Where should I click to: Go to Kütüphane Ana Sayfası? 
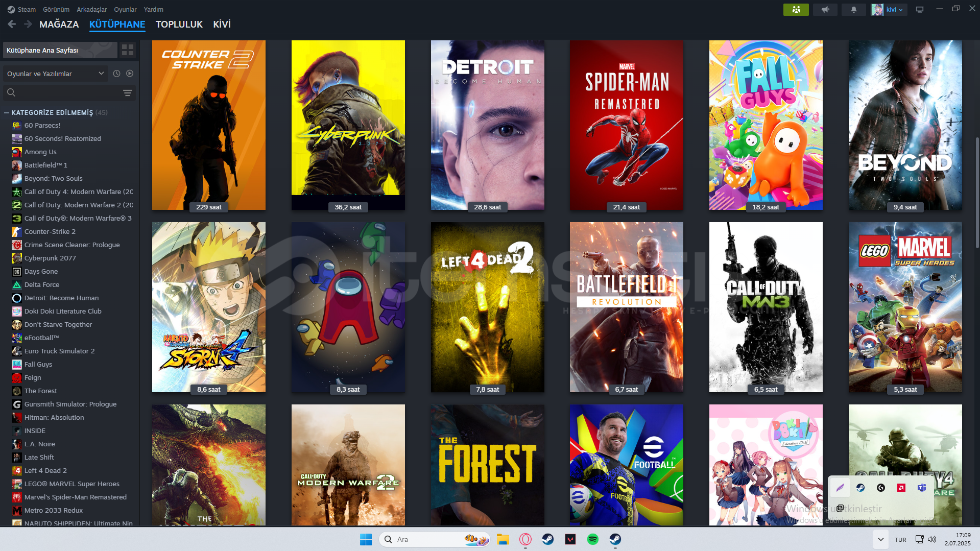point(60,50)
